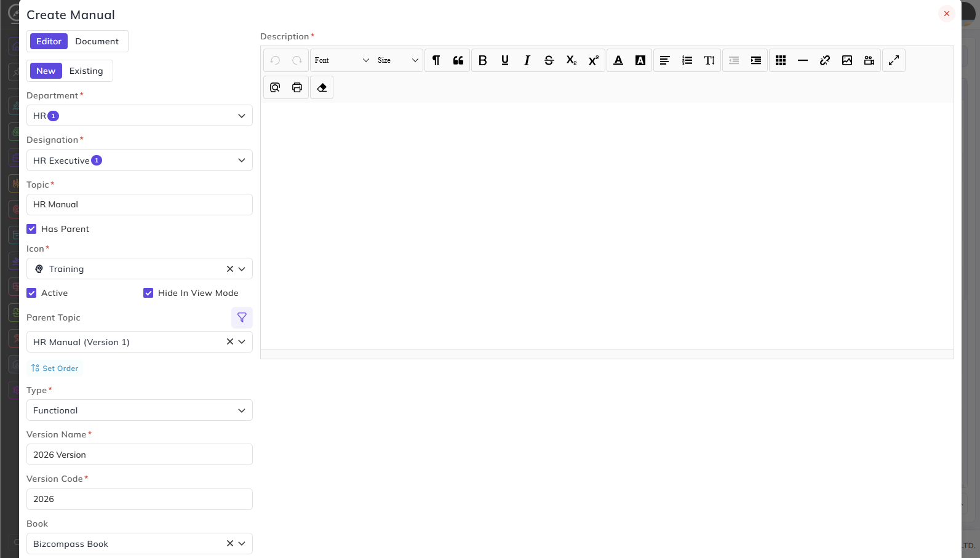The image size is (980, 558).
Task: Close the Create Manual dialog
Action: point(947,14)
